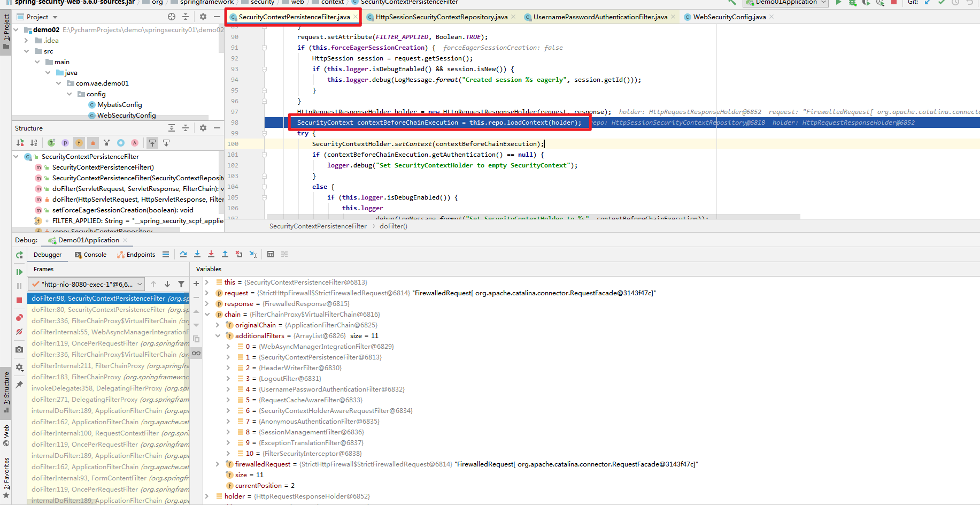Click the Step Out debugger icon
980x505 pixels.
(225, 254)
